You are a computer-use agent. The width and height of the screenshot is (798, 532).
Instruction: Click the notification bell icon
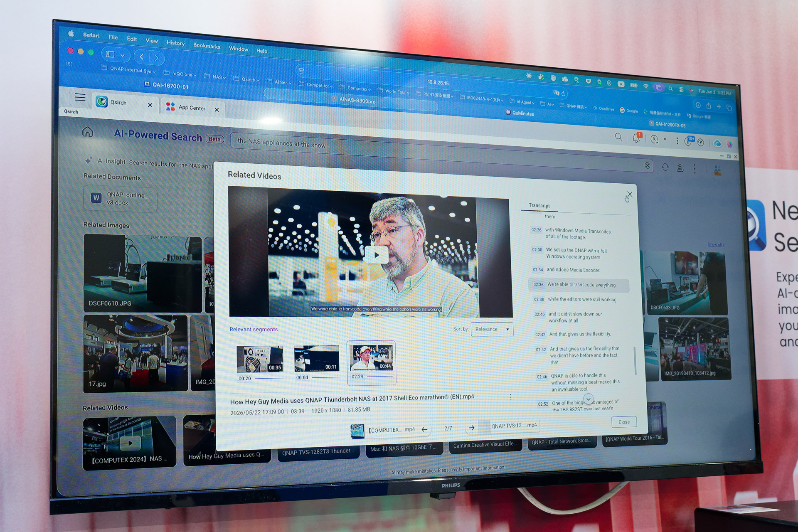(636, 138)
